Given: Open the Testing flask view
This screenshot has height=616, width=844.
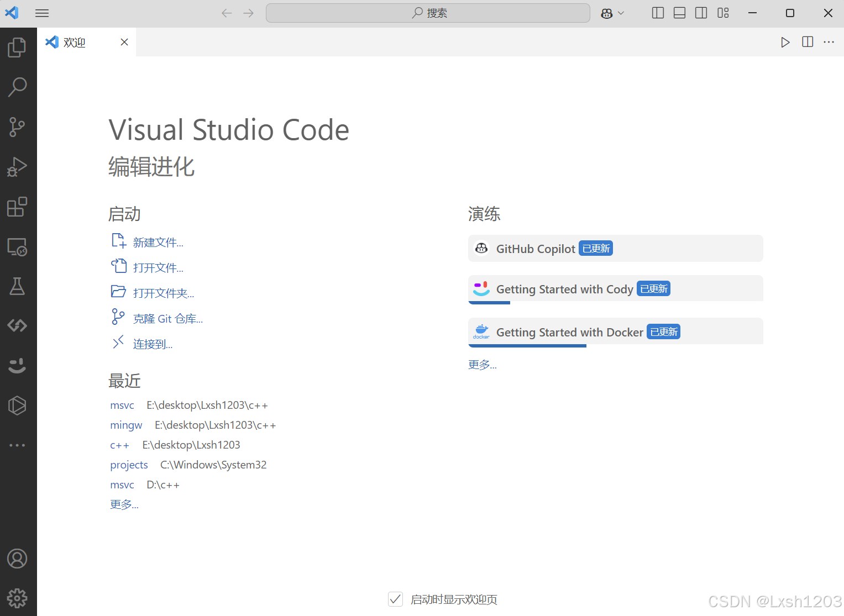Looking at the screenshot, I should click(17, 286).
